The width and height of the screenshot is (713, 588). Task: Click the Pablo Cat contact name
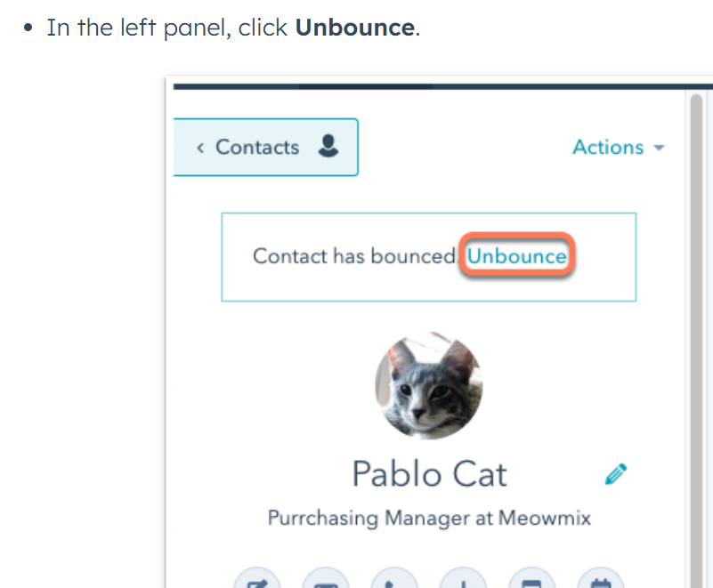coord(429,473)
